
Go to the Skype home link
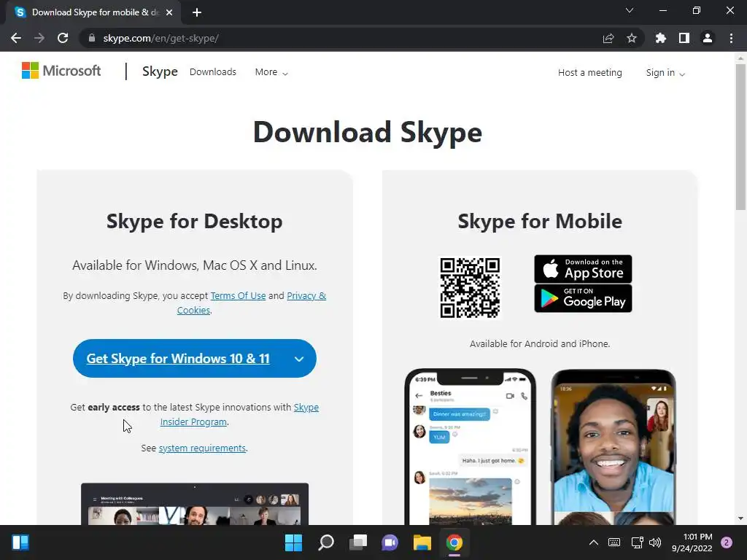160,71
